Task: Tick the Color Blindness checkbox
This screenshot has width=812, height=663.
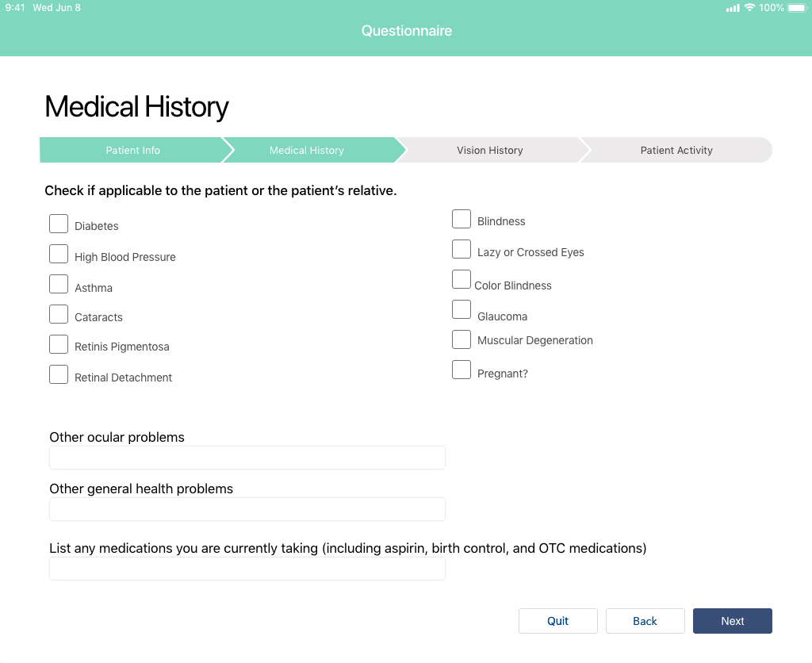Action: pos(462,279)
